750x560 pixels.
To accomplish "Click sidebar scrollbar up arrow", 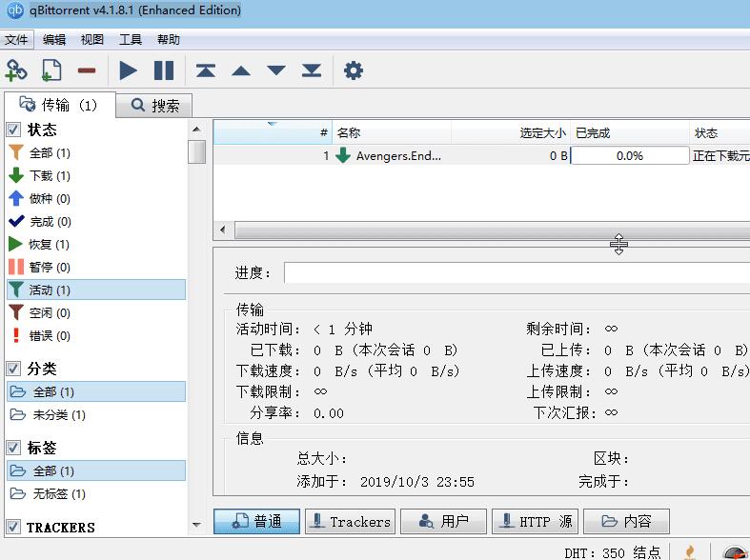I will 196,129.
